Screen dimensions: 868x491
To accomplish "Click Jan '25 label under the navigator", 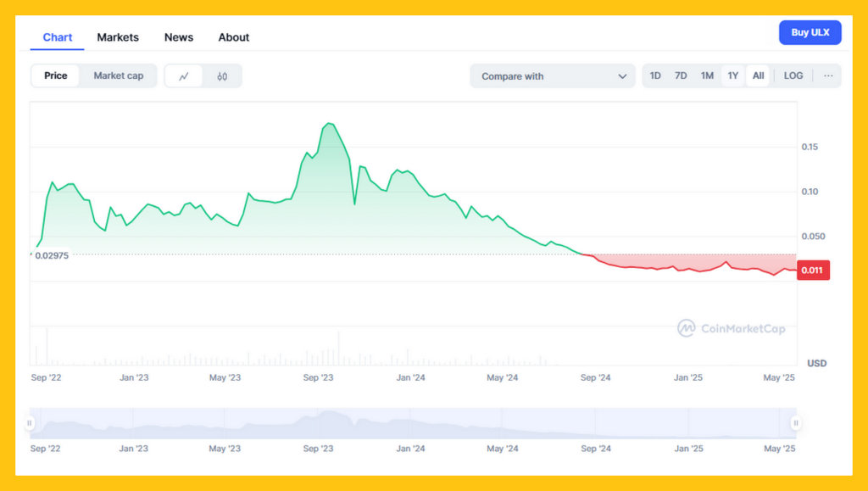I will (688, 449).
